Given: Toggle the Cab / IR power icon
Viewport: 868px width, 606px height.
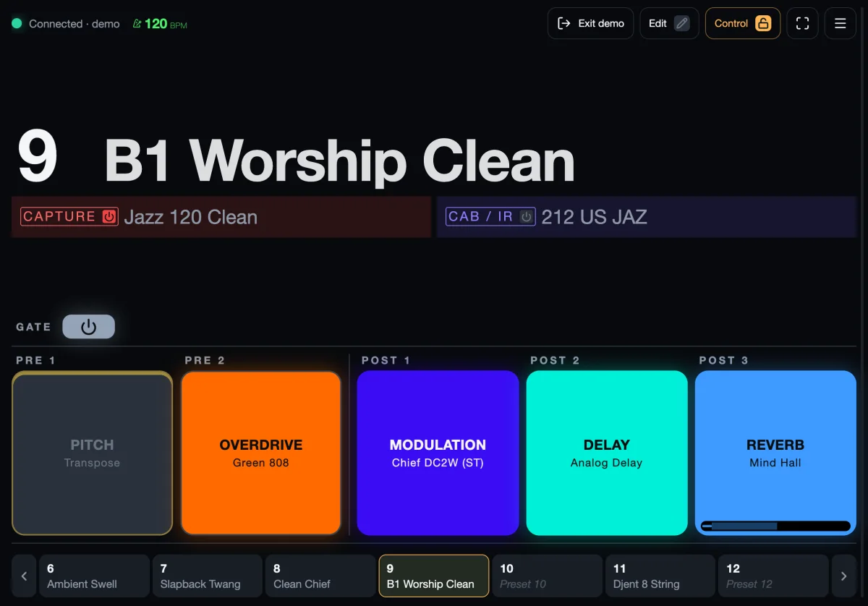Looking at the screenshot, I should (527, 216).
